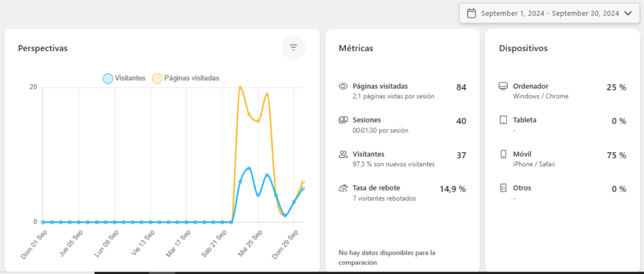Select the Tasa de rebote value 14,9 %
The height and width of the screenshot is (274, 644).
[452, 189]
